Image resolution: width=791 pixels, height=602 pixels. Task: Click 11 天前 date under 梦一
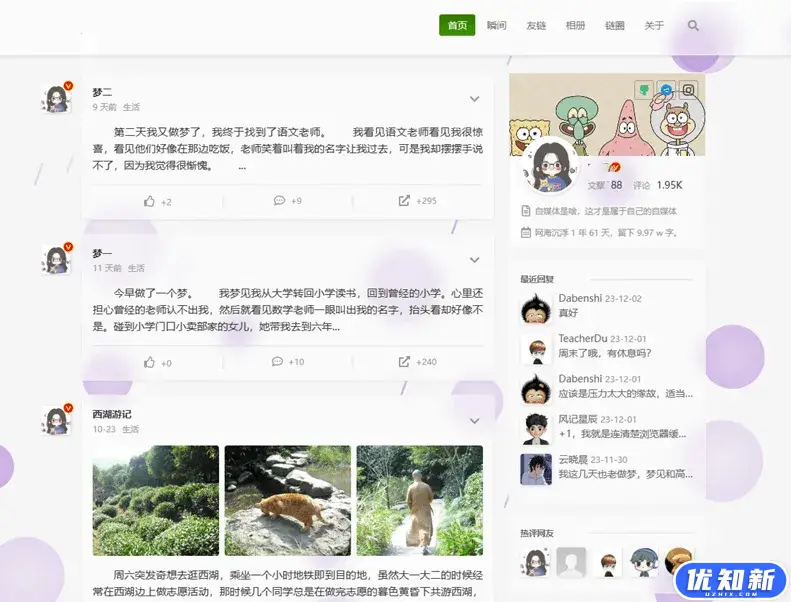(x=107, y=268)
